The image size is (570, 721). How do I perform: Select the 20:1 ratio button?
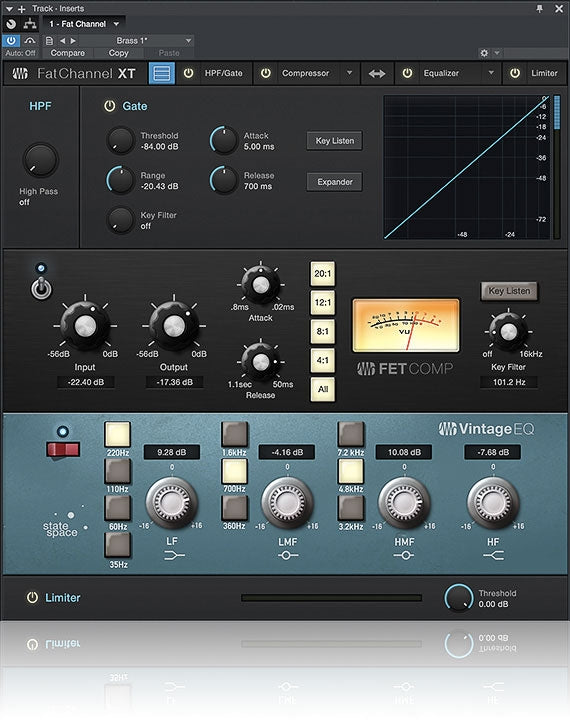[x=323, y=274]
